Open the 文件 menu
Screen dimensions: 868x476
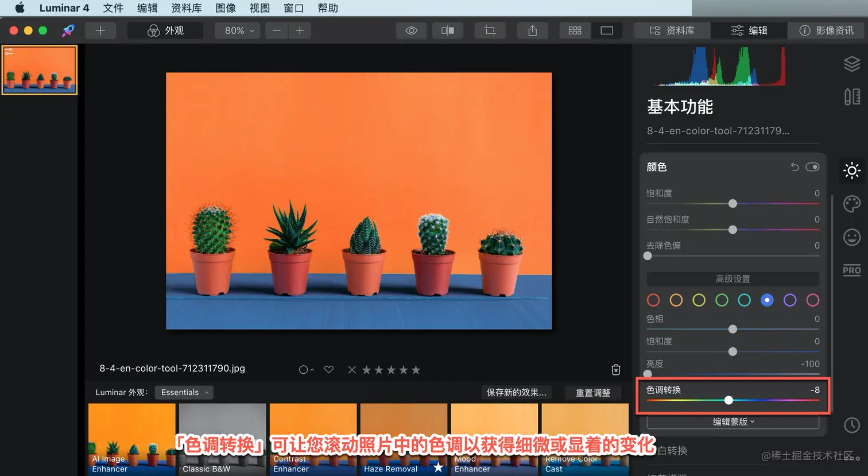click(x=113, y=8)
